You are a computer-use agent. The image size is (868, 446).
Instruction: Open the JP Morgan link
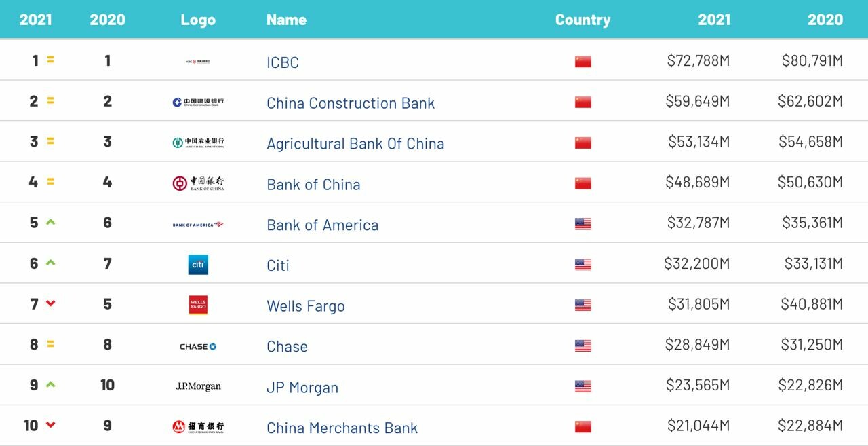pos(302,388)
